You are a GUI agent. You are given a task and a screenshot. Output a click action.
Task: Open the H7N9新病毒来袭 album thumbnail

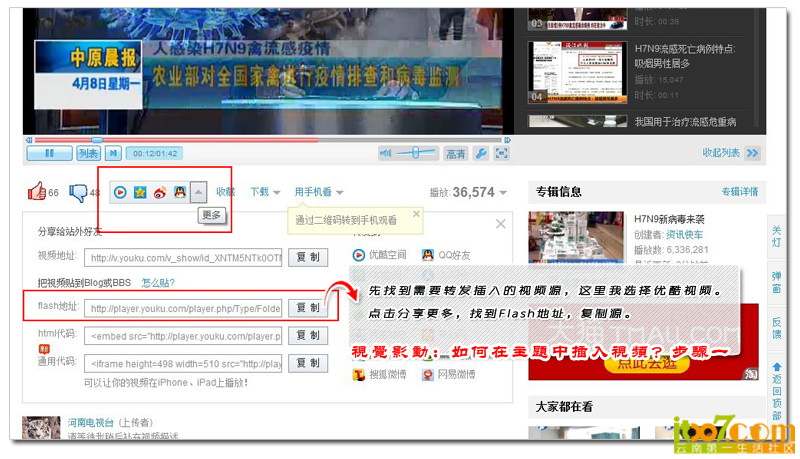pyautogui.click(x=576, y=237)
